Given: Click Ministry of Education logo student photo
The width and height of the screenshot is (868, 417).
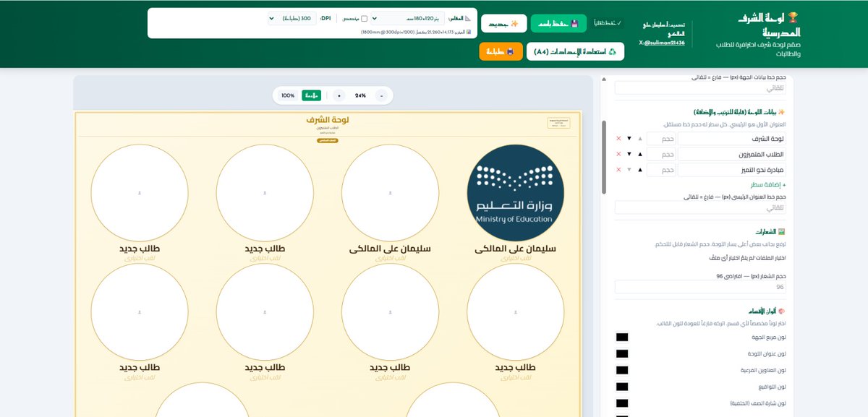Looking at the screenshot, I should click(x=516, y=193).
